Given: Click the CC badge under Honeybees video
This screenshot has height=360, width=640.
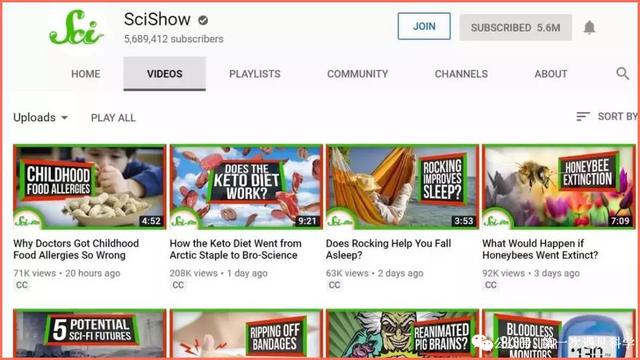Looking at the screenshot, I should 491,285.
